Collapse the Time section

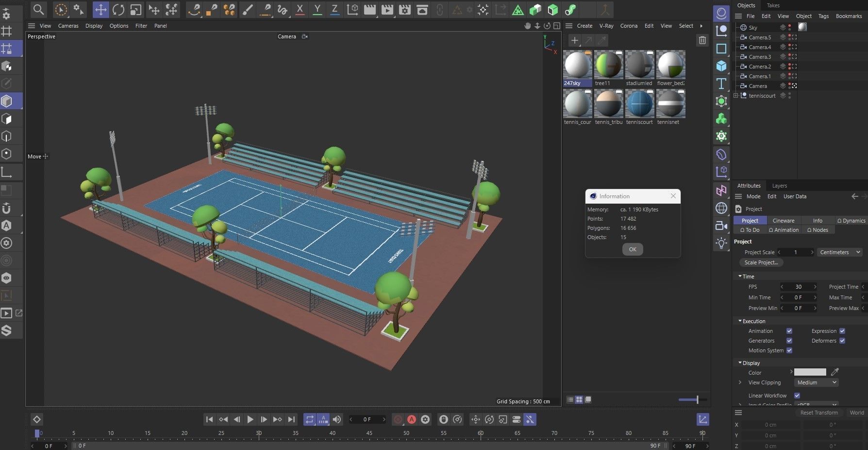click(x=740, y=276)
